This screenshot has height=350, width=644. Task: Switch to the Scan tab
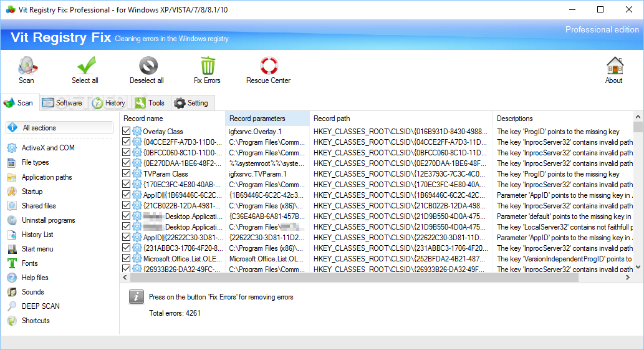click(19, 103)
